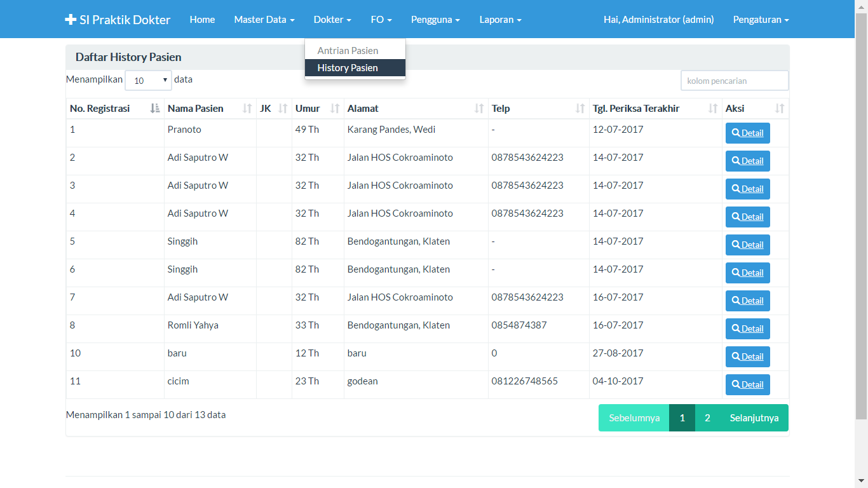Open the Pengaturan dropdown
Viewport: 868px width, 488px height.
761,20
